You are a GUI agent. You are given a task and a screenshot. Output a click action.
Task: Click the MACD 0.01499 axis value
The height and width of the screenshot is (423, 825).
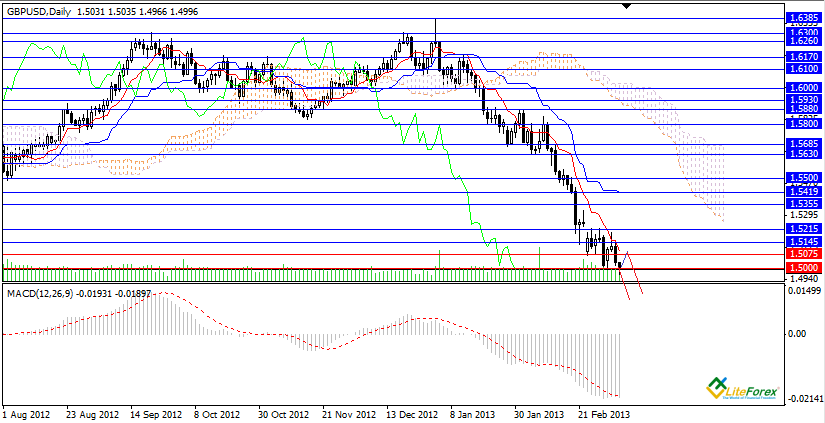tap(803, 290)
